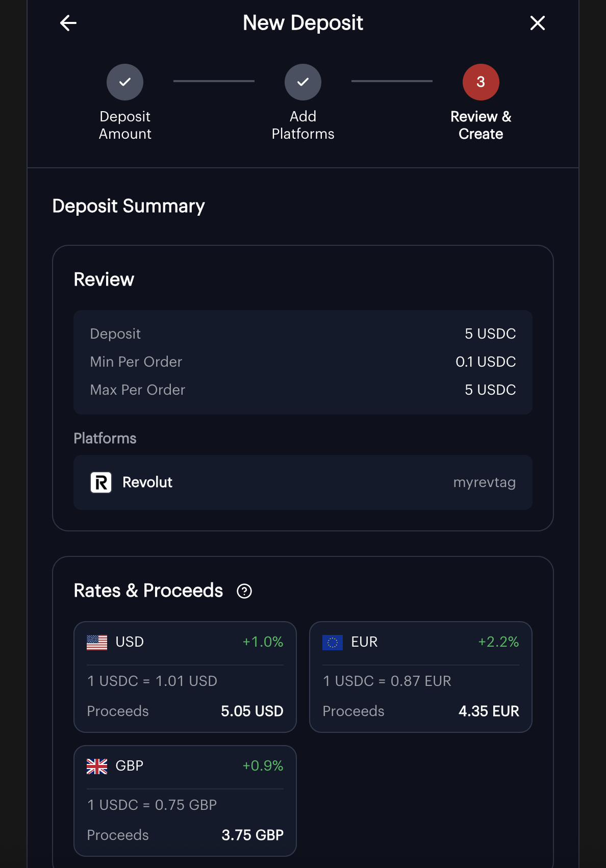Go to Deposit Amount step label

click(125, 125)
